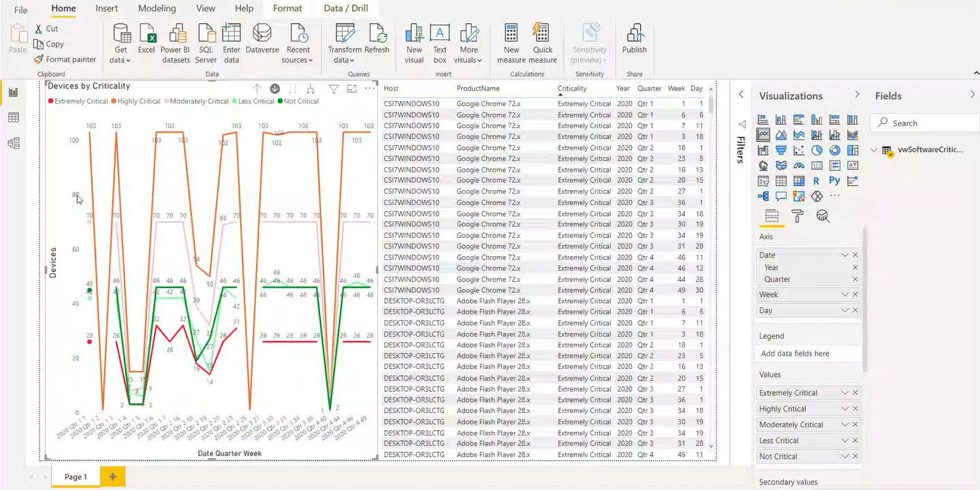Viewport: 980px width, 490px height.
Task: Add a new page with plus button
Action: pos(112,476)
